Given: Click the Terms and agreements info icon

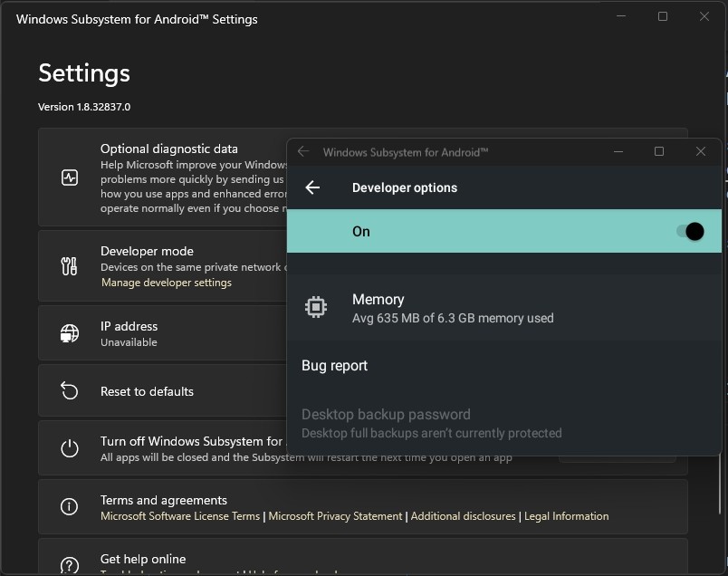Looking at the screenshot, I should pos(69,506).
